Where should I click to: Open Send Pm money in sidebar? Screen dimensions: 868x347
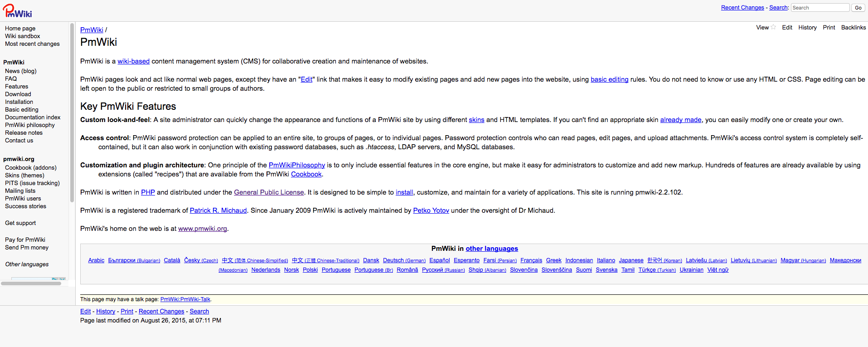(x=27, y=248)
